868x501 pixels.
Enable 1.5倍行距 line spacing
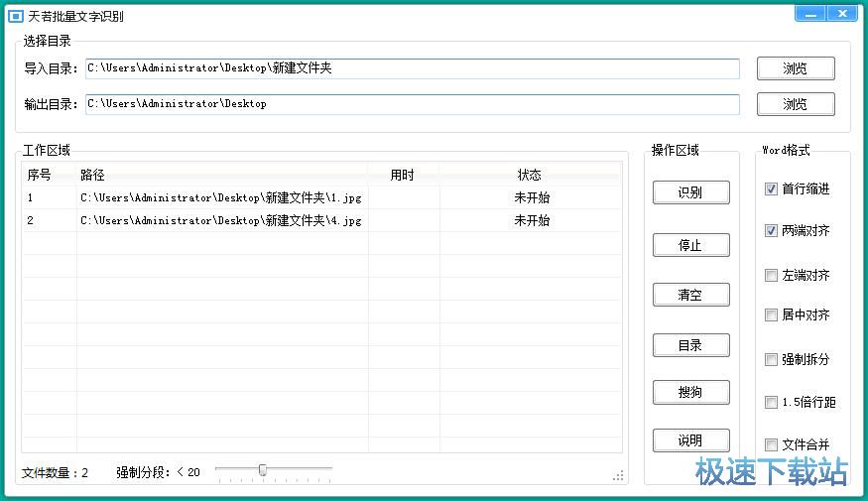coord(771,403)
